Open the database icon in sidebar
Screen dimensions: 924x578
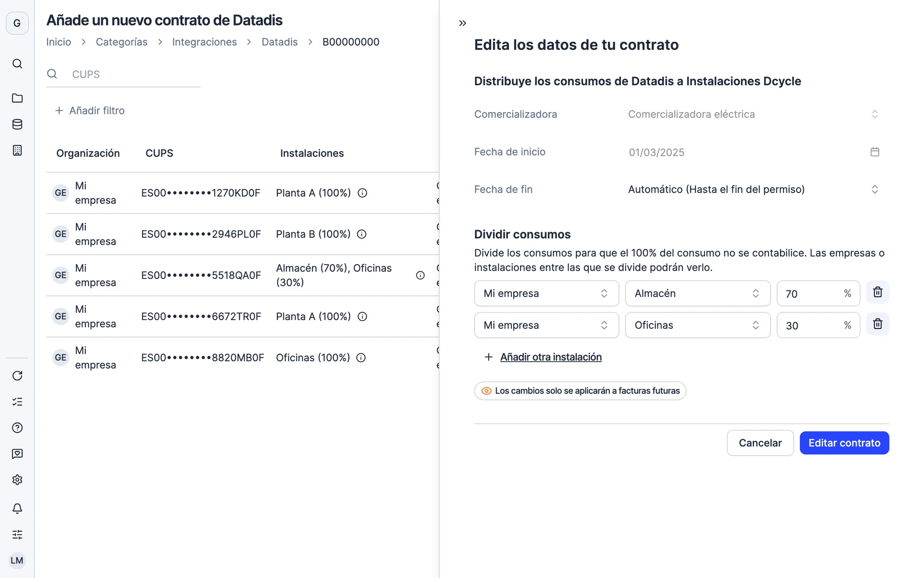[17, 124]
